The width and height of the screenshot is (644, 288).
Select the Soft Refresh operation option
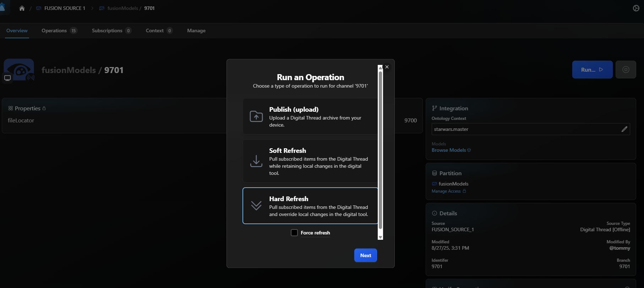point(310,161)
